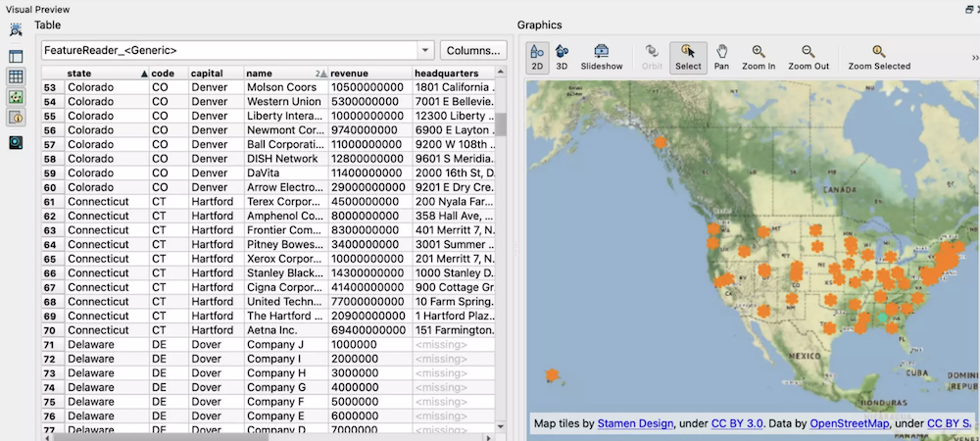
Task: Toggle the table view sidebar icon
Action: [x=16, y=76]
